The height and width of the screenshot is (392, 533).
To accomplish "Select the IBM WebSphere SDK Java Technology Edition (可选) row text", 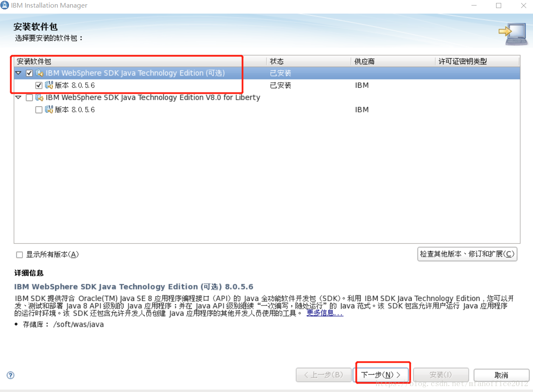I will point(135,73).
